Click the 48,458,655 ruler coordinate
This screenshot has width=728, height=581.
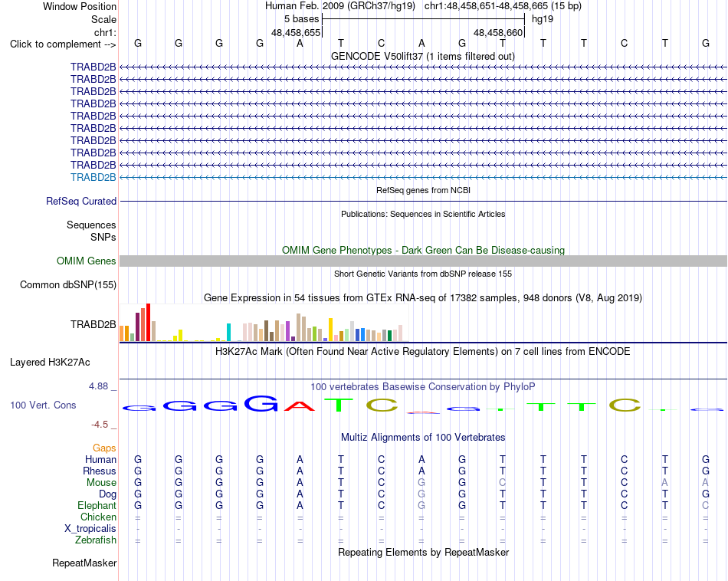(x=296, y=32)
